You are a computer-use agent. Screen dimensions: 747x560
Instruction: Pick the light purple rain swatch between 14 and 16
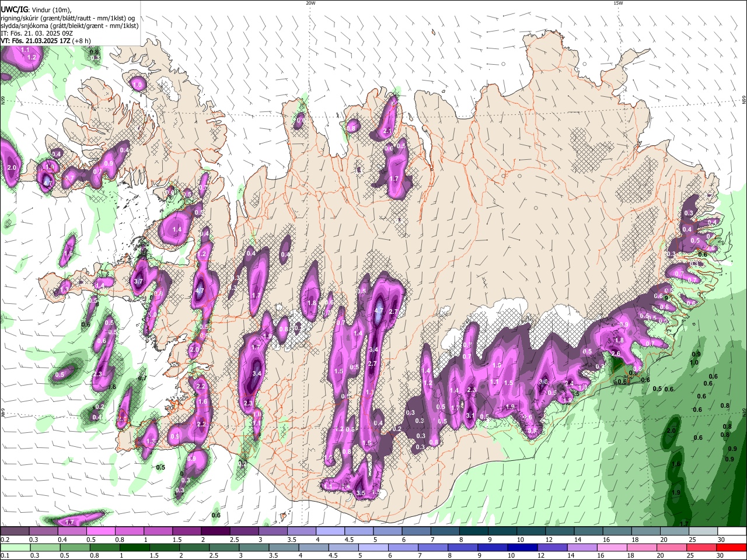(582, 548)
